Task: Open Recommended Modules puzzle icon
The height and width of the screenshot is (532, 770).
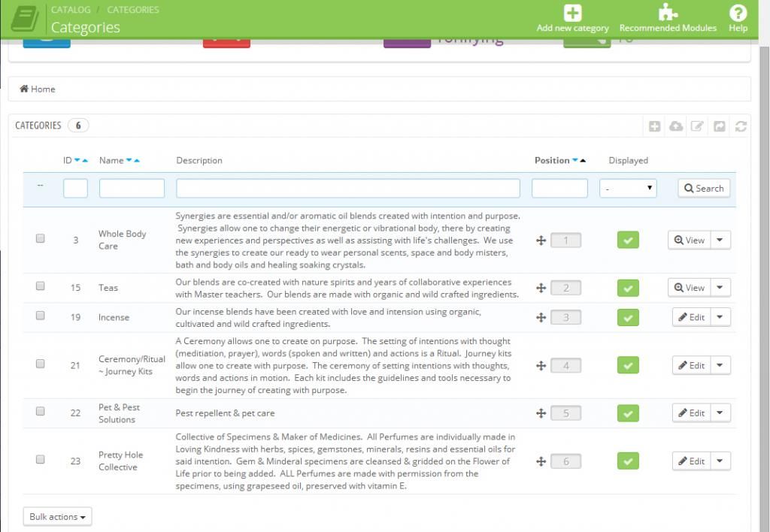Action: pyautogui.click(x=667, y=13)
